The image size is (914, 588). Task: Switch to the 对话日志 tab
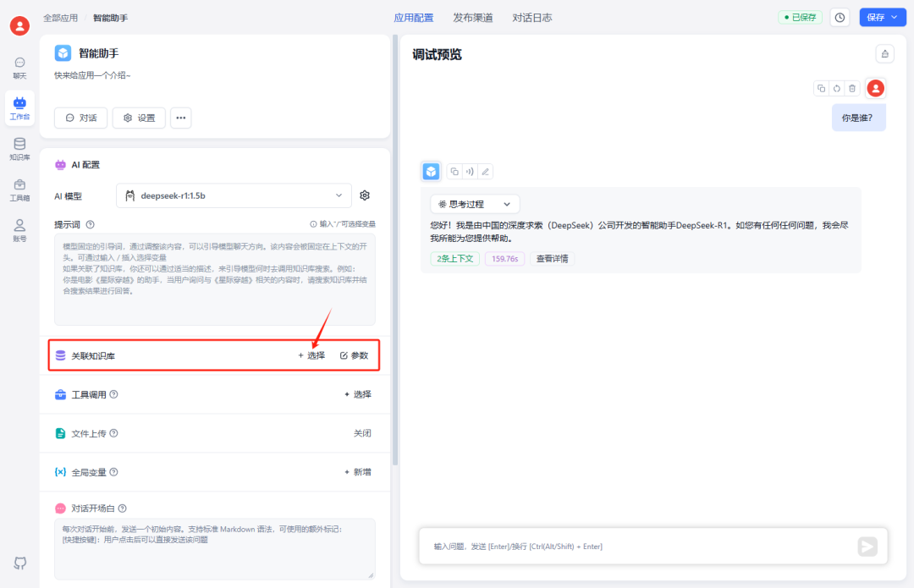(x=532, y=18)
